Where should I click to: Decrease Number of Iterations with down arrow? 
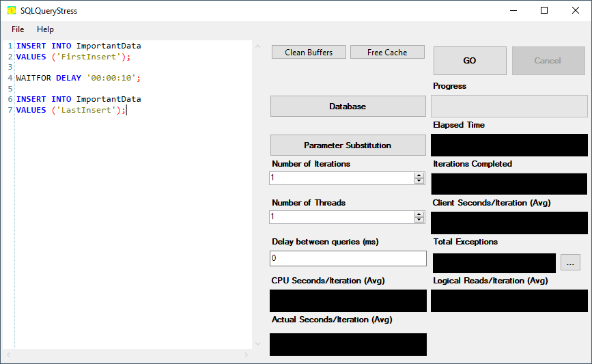(419, 181)
